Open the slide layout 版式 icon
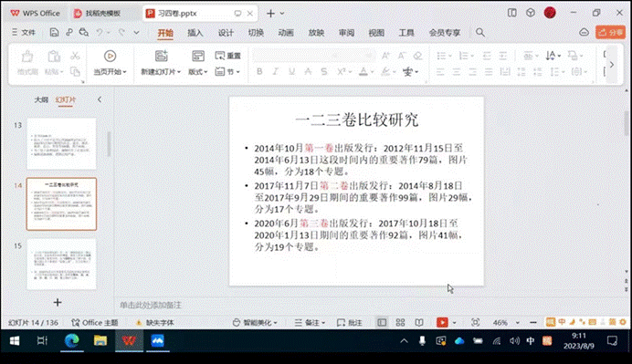632x364 pixels. click(x=198, y=57)
